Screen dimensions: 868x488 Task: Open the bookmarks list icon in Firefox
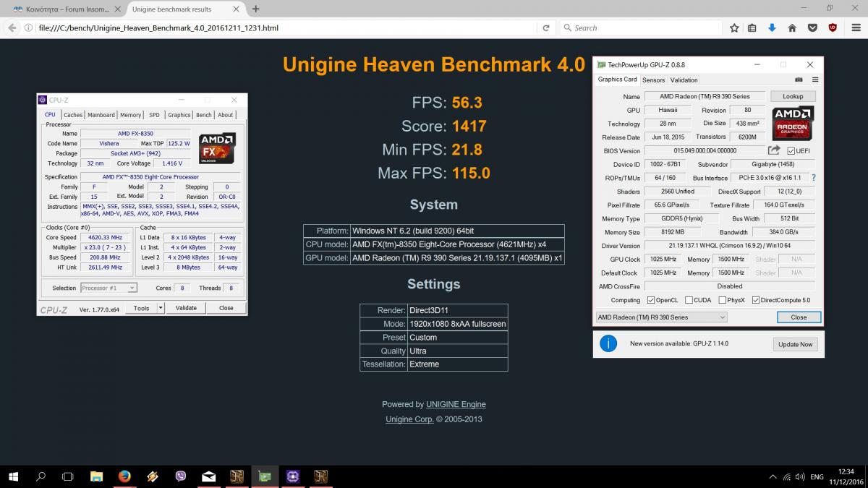tap(752, 28)
